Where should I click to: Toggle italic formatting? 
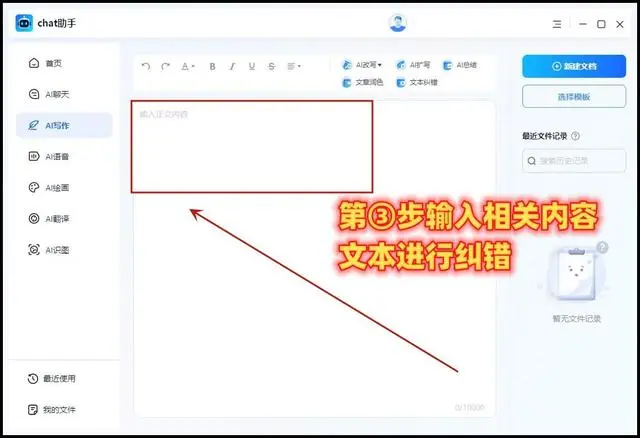pyautogui.click(x=232, y=66)
